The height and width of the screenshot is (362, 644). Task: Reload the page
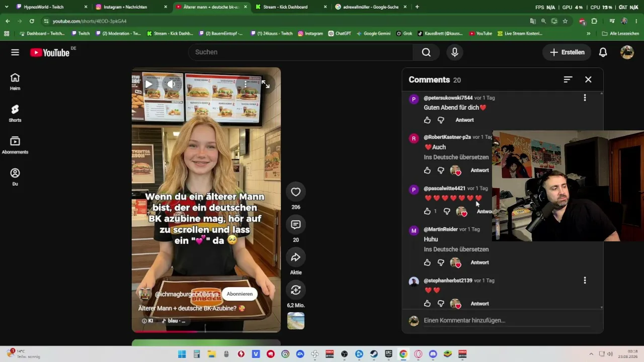tap(32, 21)
